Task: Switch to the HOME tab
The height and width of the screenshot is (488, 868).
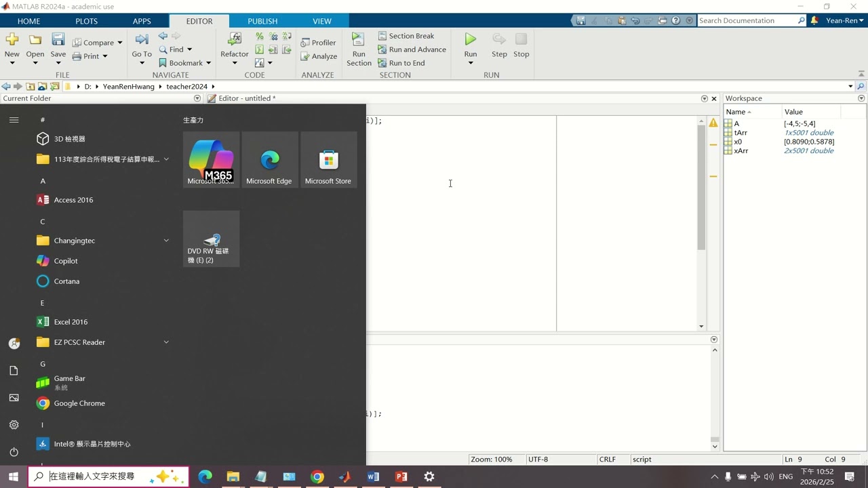Action: click(x=28, y=21)
